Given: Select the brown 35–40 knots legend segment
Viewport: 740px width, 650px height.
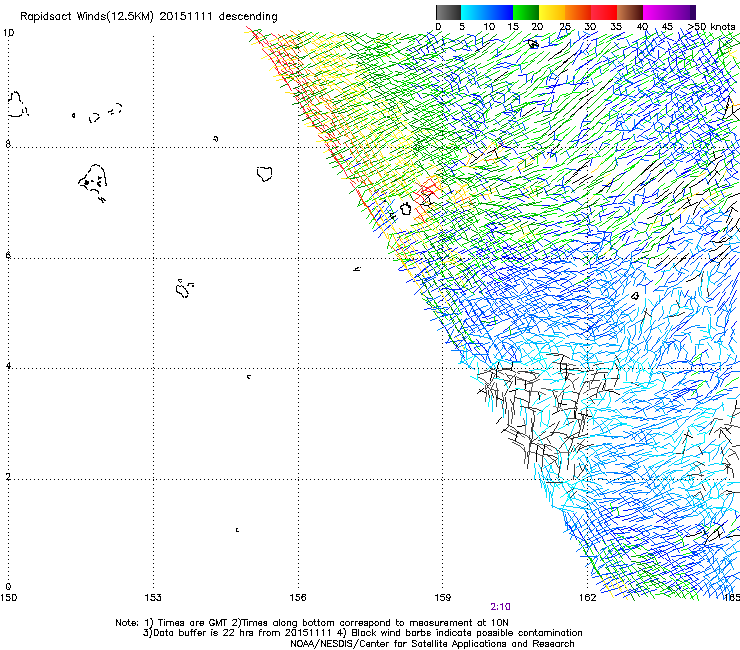Looking at the screenshot, I should click(x=630, y=12).
